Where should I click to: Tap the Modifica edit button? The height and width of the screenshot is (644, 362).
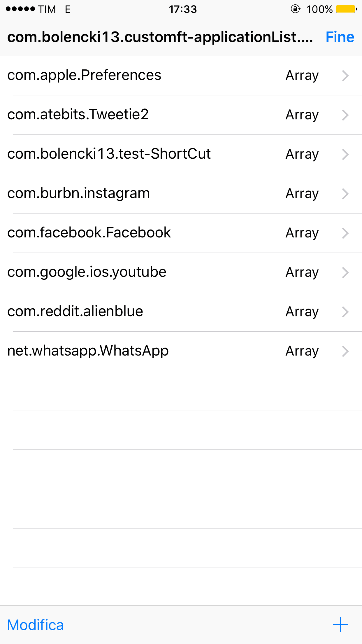[x=35, y=625]
